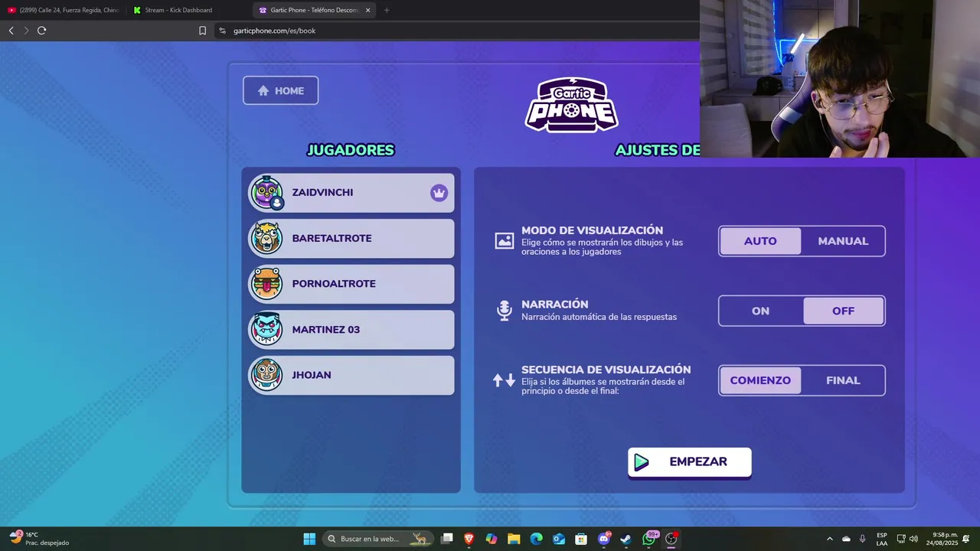Click the site settings icon before the URL
The width and height of the screenshot is (980, 551).
pyautogui.click(x=222, y=31)
